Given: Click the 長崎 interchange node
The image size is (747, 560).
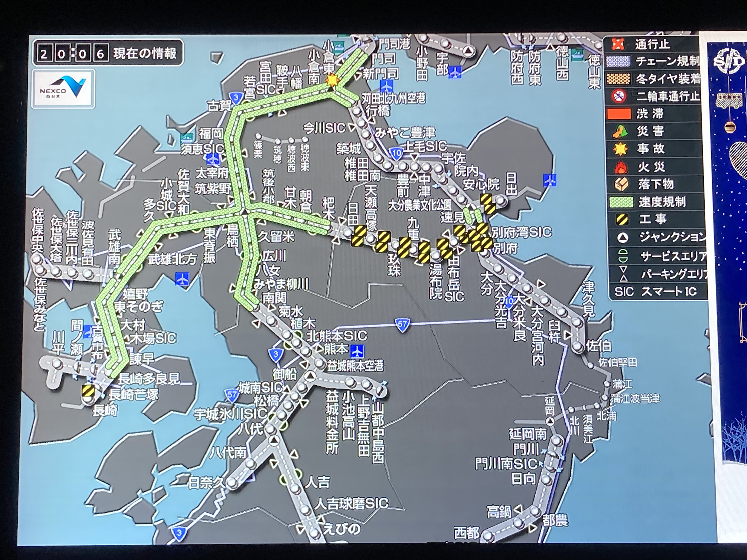Looking at the screenshot, I should [88, 400].
